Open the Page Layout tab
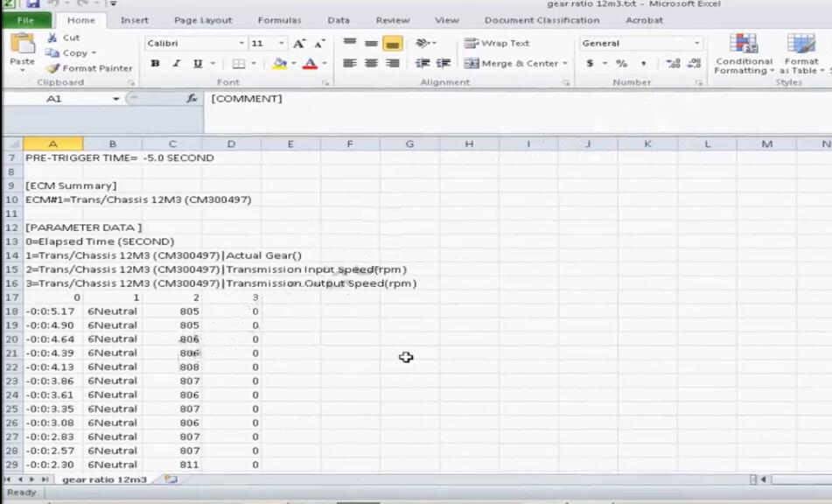832x504 pixels. click(203, 20)
